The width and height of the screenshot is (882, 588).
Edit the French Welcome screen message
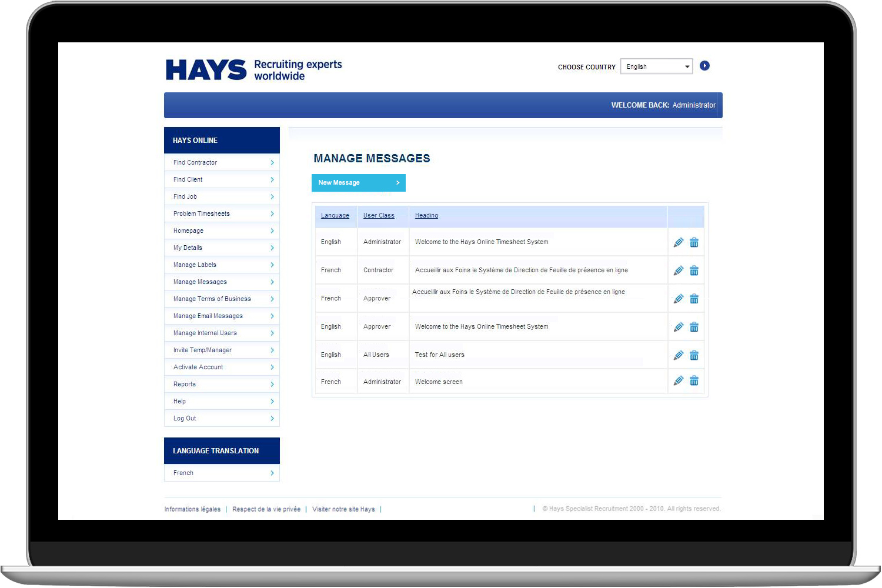[679, 380]
